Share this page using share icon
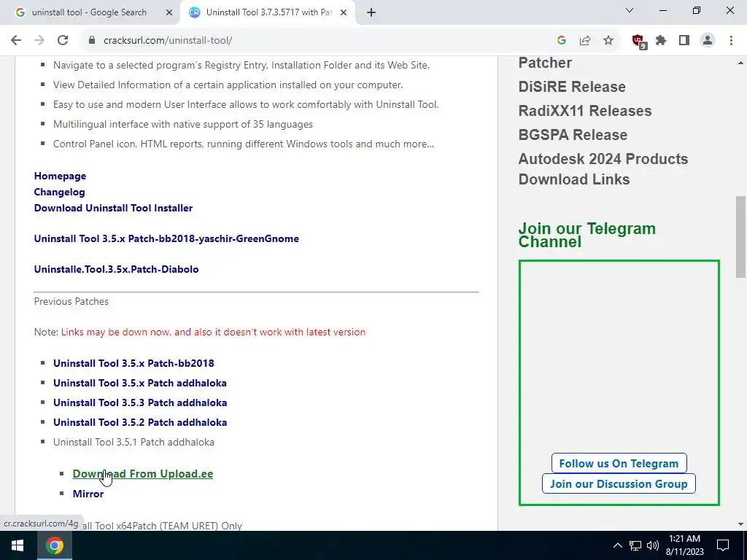The height and width of the screenshot is (560, 747). pyautogui.click(x=585, y=41)
